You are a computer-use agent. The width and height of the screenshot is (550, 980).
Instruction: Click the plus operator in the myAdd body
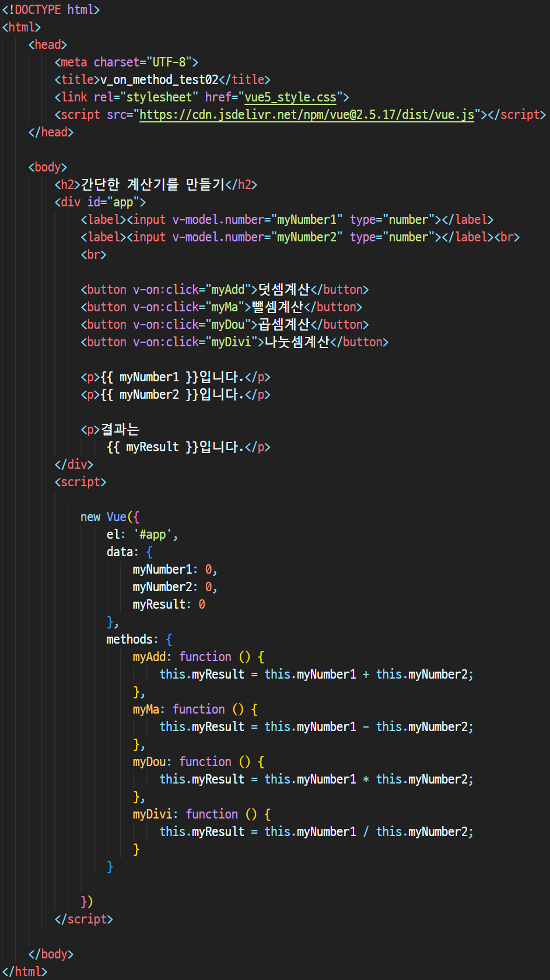[x=366, y=675]
